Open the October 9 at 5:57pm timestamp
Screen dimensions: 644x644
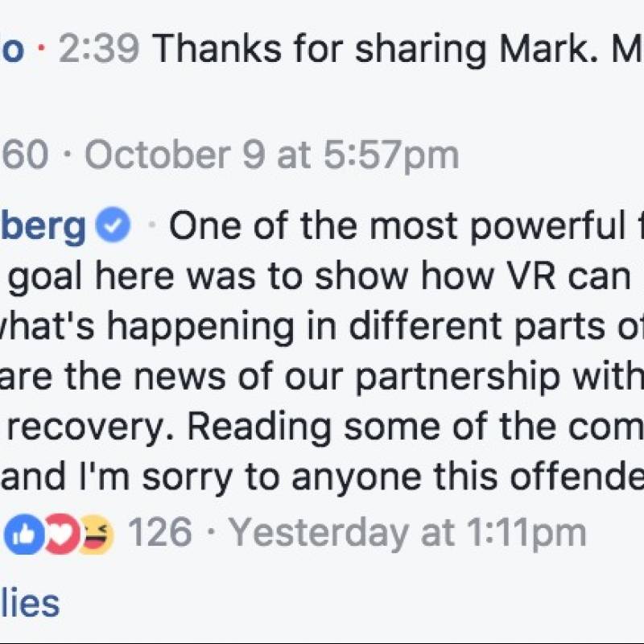click(272, 155)
